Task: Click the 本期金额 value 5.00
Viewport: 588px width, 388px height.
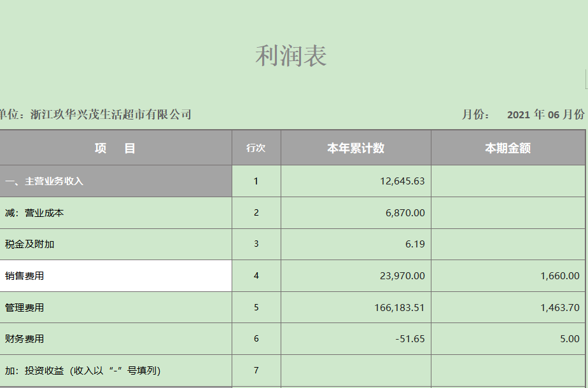Action: point(570,339)
